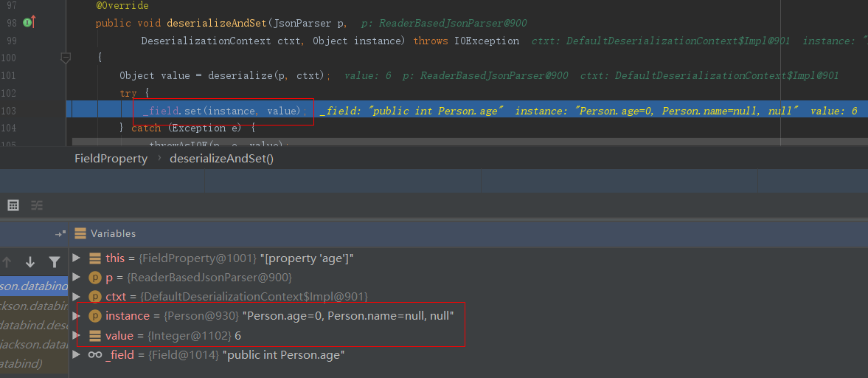Click the Variables panel icon
The image size is (868, 378).
(80, 233)
